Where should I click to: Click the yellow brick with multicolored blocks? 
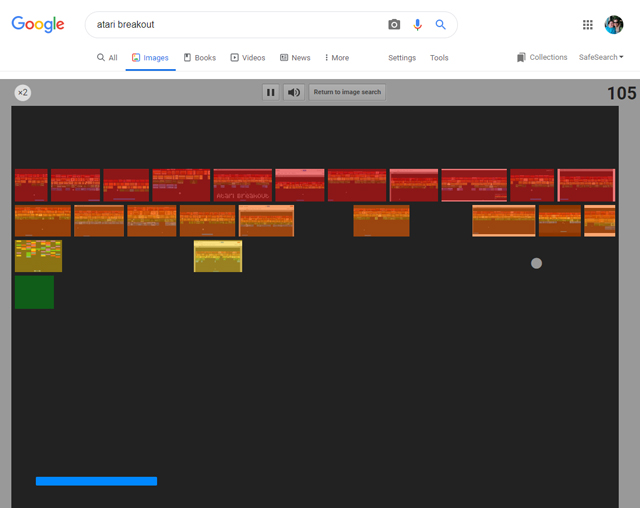click(x=38, y=256)
